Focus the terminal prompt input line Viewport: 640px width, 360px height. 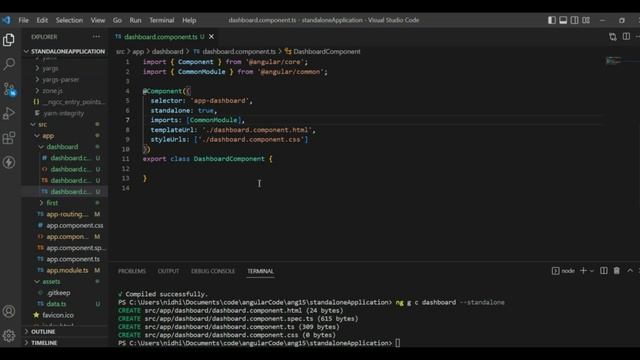click(398, 343)
